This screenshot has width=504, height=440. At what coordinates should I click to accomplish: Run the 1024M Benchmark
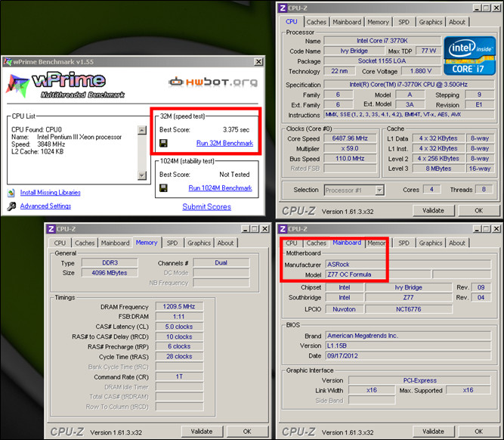(220, 187)
